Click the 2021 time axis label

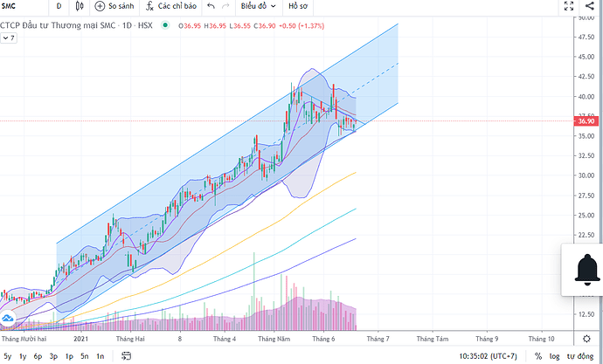80,339
